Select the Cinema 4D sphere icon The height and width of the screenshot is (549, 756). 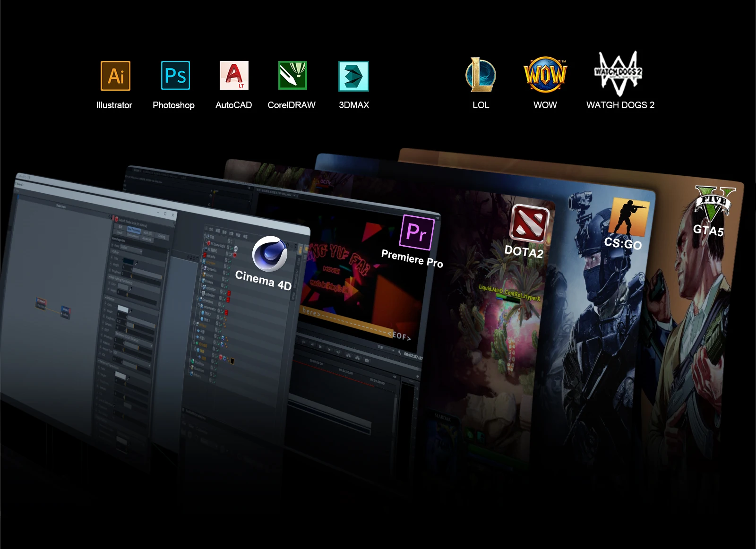(x=270, y=254)
